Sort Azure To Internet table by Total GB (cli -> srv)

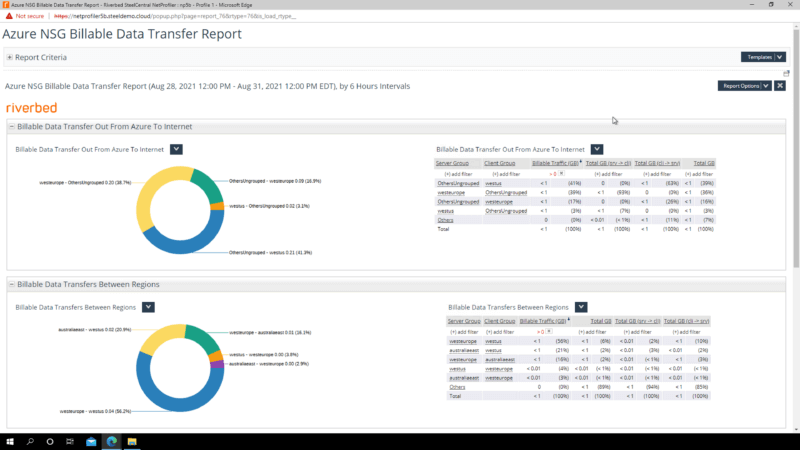[657, 163]
